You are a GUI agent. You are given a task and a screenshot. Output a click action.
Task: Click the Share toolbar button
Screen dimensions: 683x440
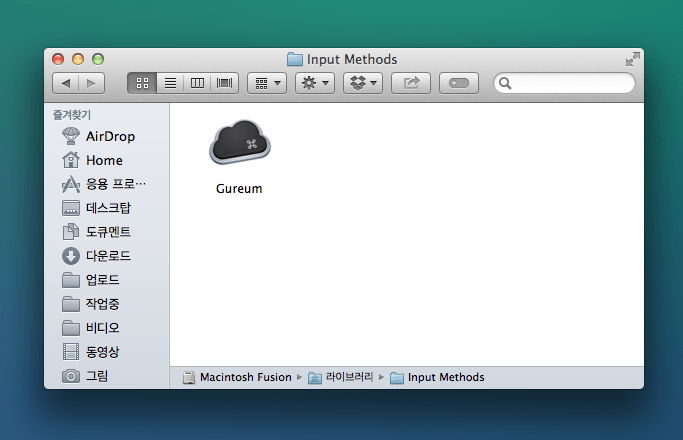pyautogui.click(x=411, y=83)
